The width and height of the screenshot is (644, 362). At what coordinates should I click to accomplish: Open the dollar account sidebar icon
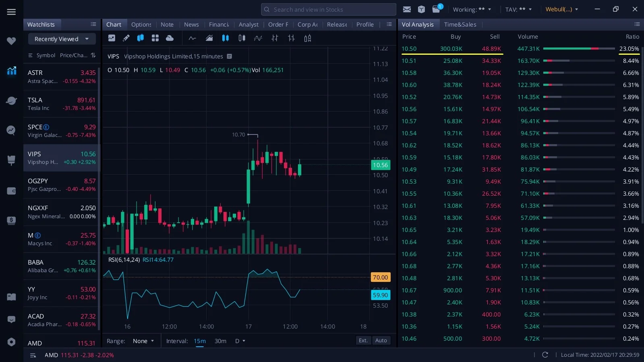11,220
